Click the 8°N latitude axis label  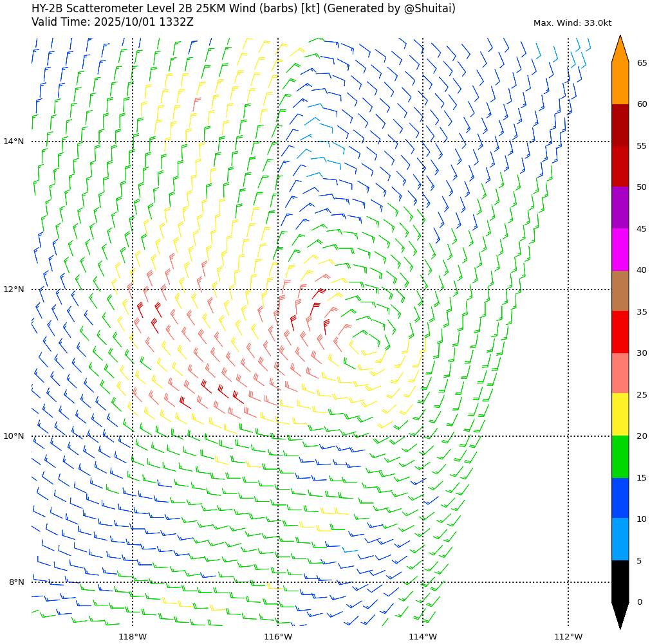(16, 582)
